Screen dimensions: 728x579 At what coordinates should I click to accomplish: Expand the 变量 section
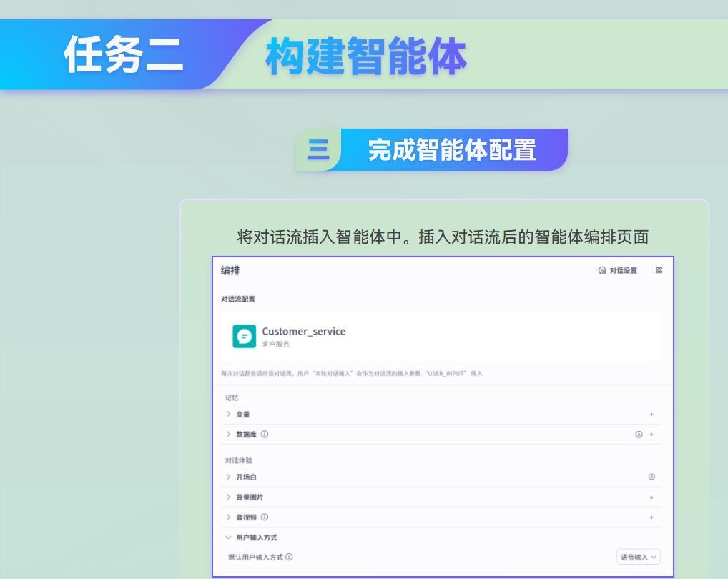tap(228, 414)
